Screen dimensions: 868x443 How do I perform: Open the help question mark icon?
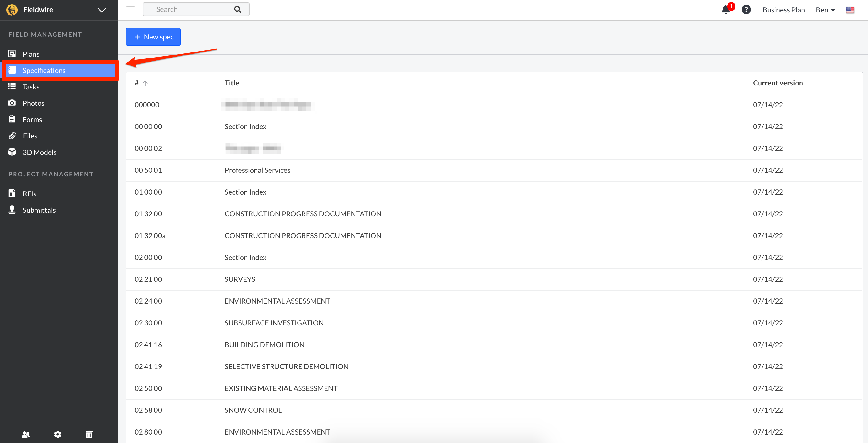click(746, 10)
